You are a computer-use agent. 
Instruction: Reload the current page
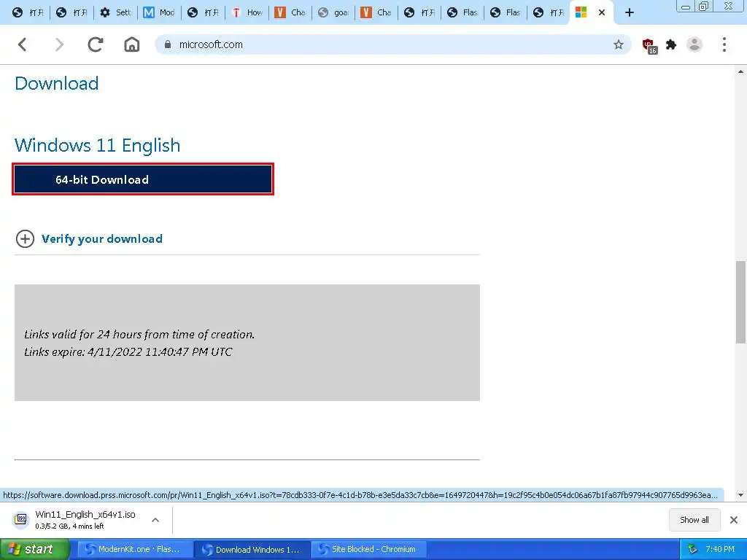click(96, 44)
